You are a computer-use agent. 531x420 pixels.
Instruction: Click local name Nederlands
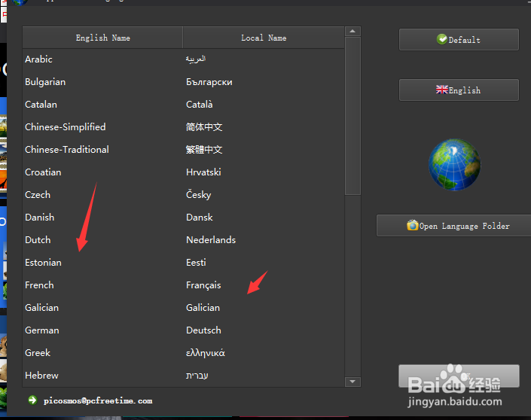(x=211, y=239)
